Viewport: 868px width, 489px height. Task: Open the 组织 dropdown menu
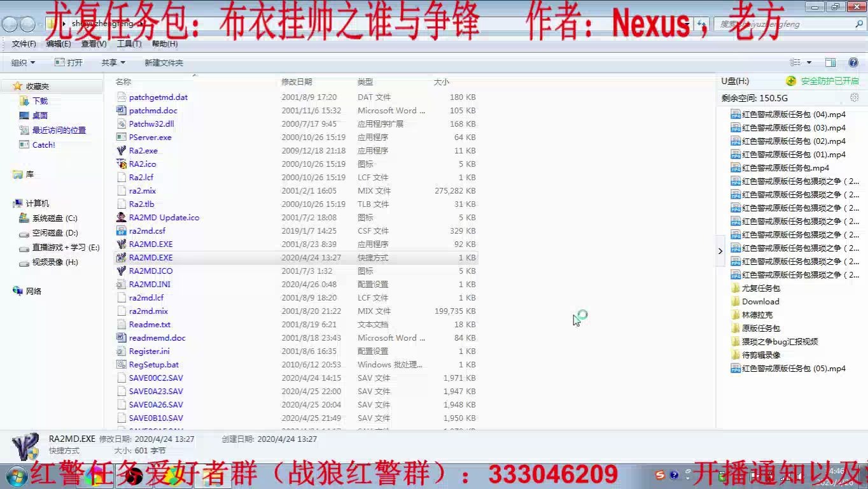23,62
